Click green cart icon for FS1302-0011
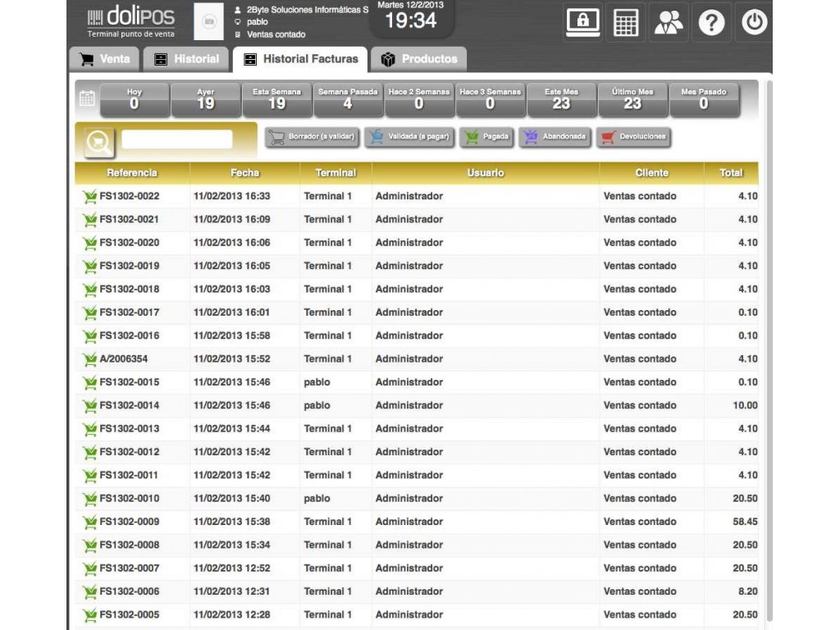This screenshot has height=630, width=840. click(90, 476)
